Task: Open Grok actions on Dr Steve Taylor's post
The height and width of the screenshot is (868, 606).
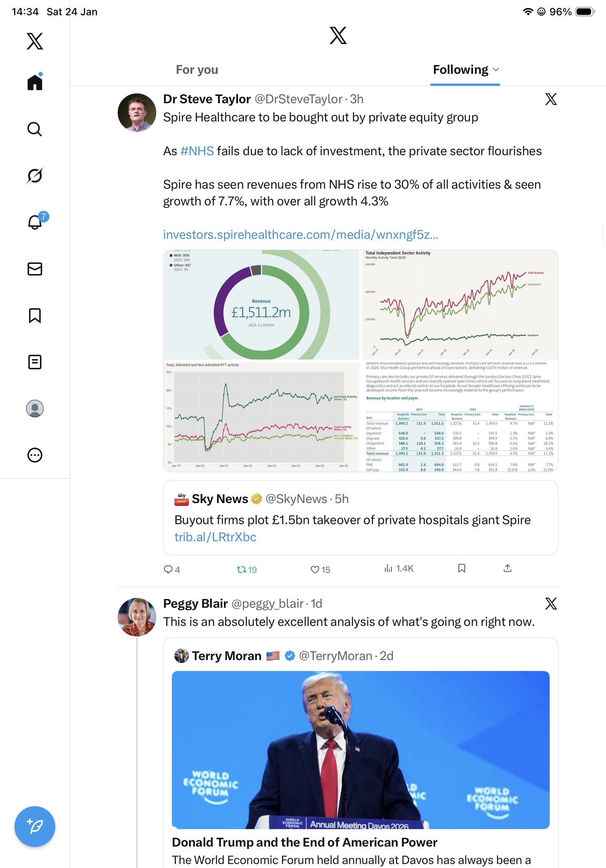Action: [x=551, y=100]
